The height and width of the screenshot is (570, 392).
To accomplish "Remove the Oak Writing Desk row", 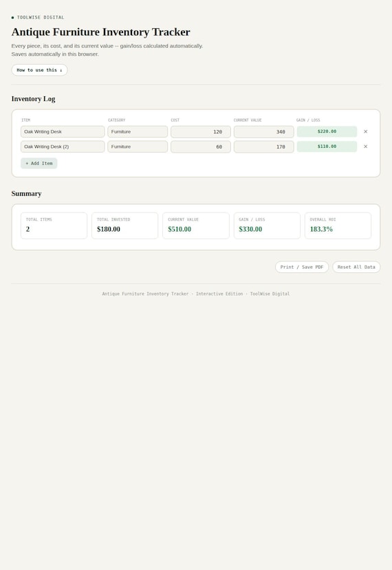I will 365,131.
